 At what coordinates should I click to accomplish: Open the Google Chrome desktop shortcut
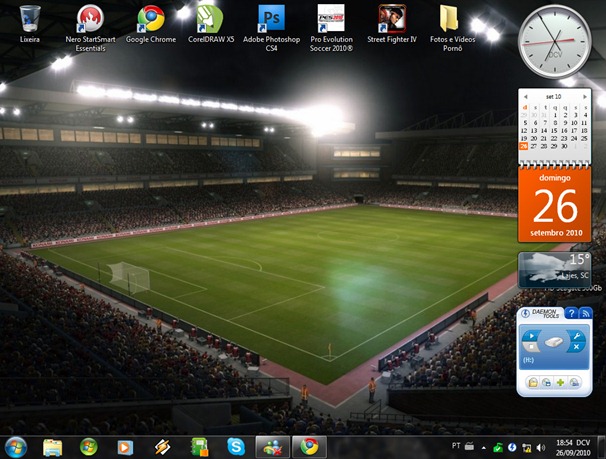click(x=151, y=24)
